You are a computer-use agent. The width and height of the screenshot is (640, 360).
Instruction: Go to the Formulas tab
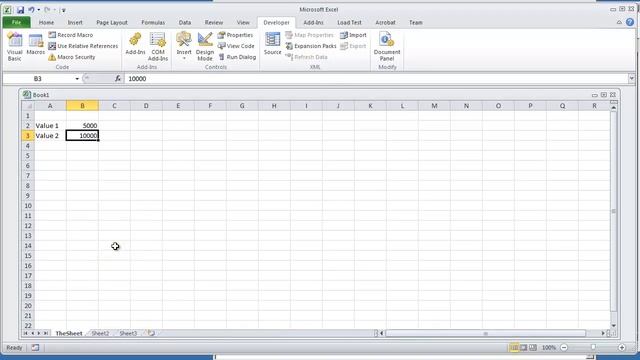coord(153,22)
